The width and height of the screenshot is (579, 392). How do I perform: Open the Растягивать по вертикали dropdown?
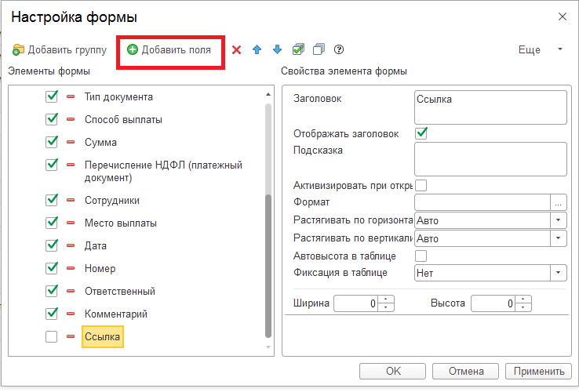(559, 238)
